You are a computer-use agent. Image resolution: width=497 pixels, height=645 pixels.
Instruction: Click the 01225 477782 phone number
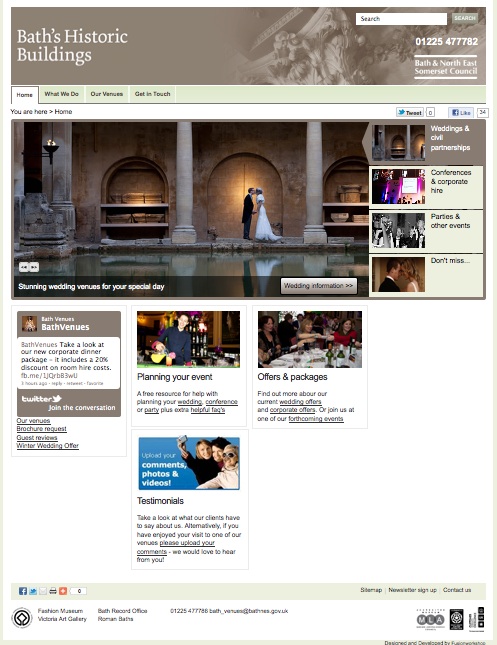tap(446, 42)
